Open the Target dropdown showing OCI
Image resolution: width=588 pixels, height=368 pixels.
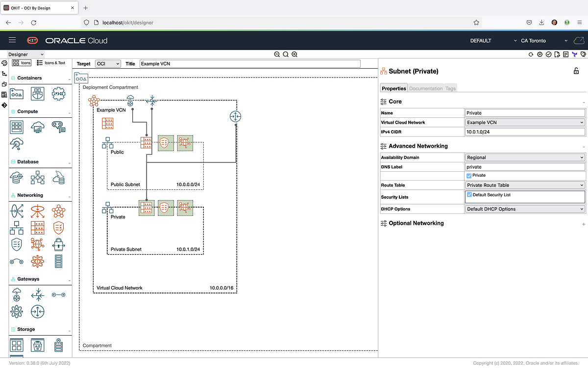tap(107, 63)
